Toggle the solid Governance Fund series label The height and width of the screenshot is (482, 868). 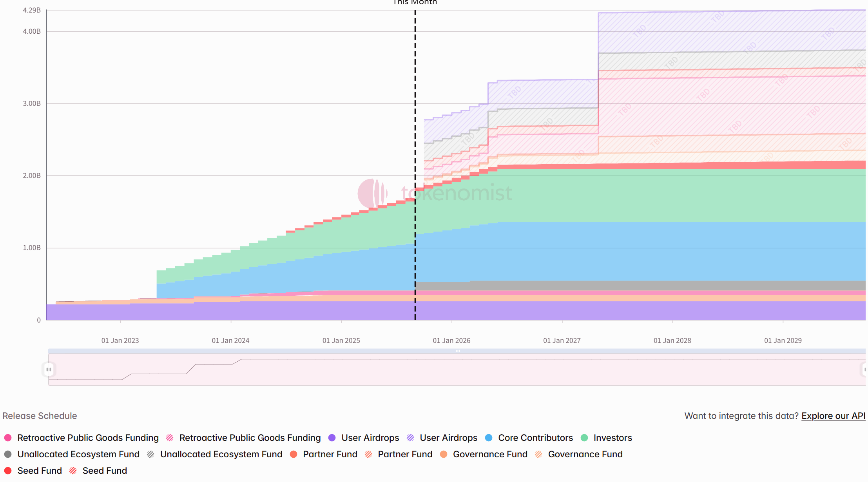(x=490, y=454)
